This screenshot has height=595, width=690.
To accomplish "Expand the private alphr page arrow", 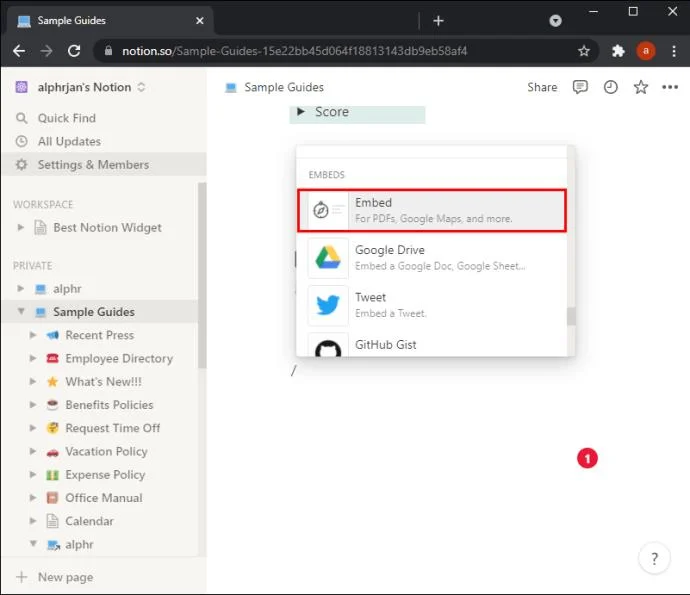I will 20,288.
